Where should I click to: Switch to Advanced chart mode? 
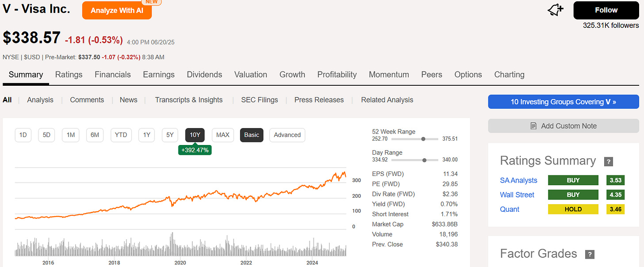click(x=287, y=135)
